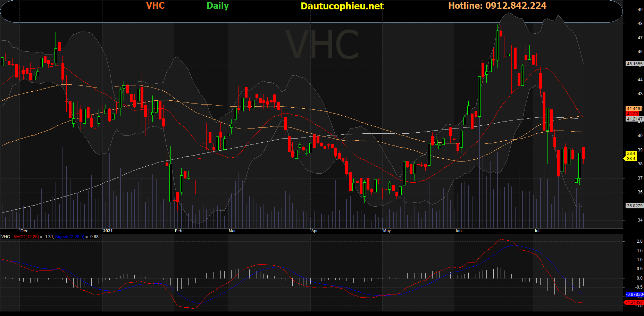Click the 2021 year marker

(x=108, y=231)
